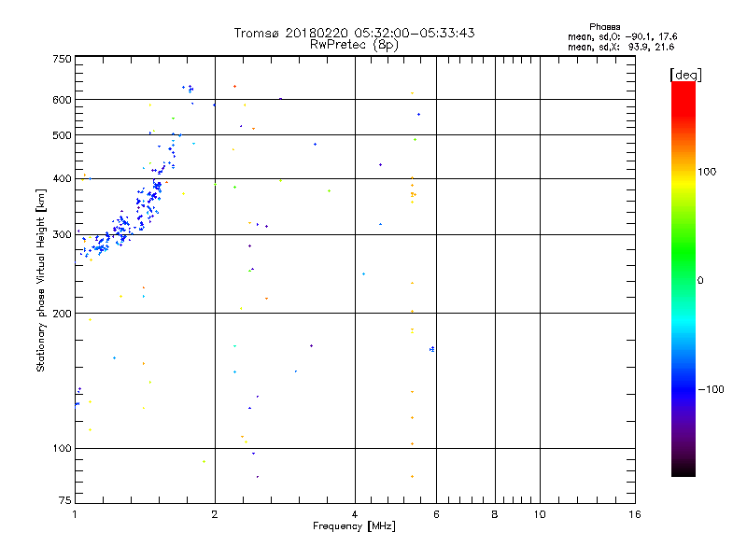This screenshot has height=560, width=747.
Task: Click the rainbow phase color bar
Action: click(684, 279)
